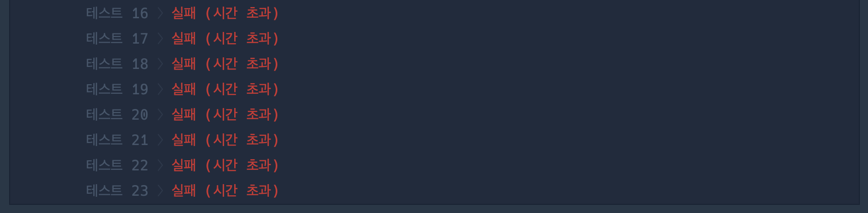Click the 테스트 21 label

point(117,140)
